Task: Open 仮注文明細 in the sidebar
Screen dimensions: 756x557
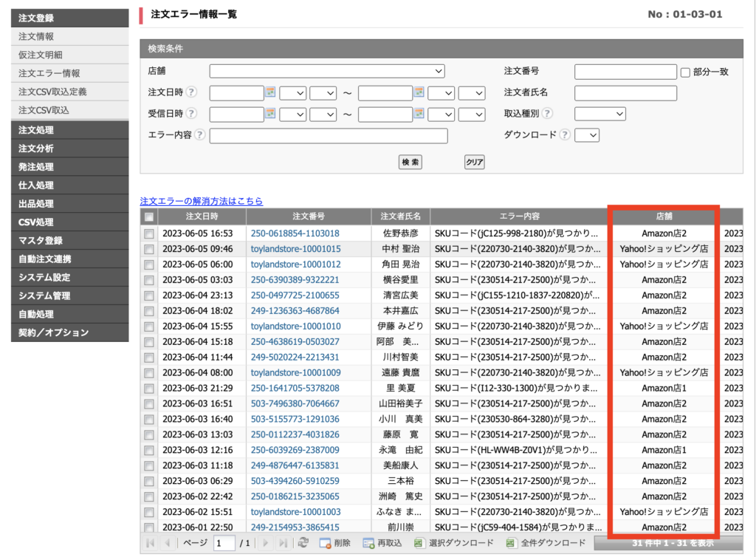Action: point(70,55)
